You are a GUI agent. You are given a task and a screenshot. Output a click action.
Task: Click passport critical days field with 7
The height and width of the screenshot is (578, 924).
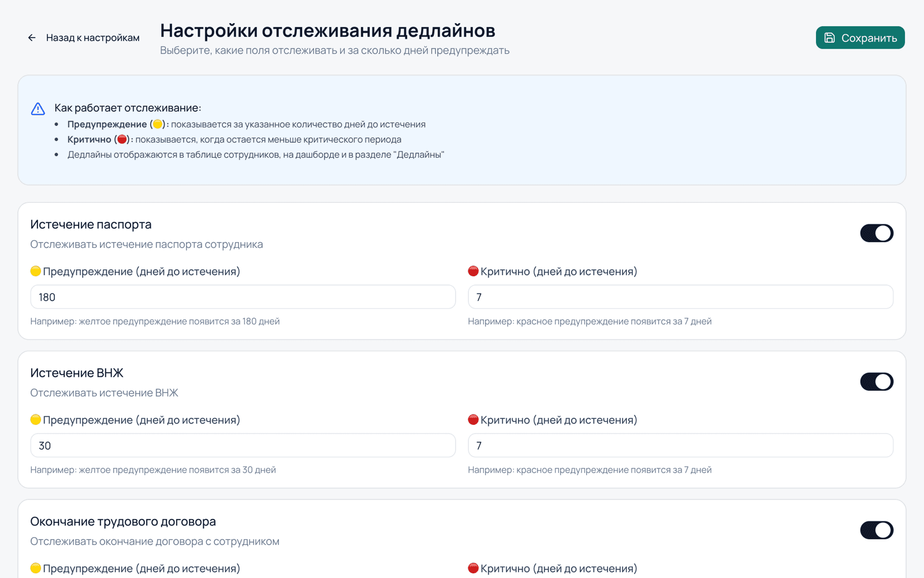(680, 297)
